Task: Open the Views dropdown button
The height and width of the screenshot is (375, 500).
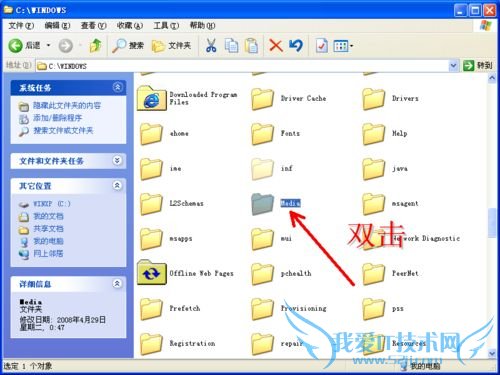Action: [x=343, y=46]
